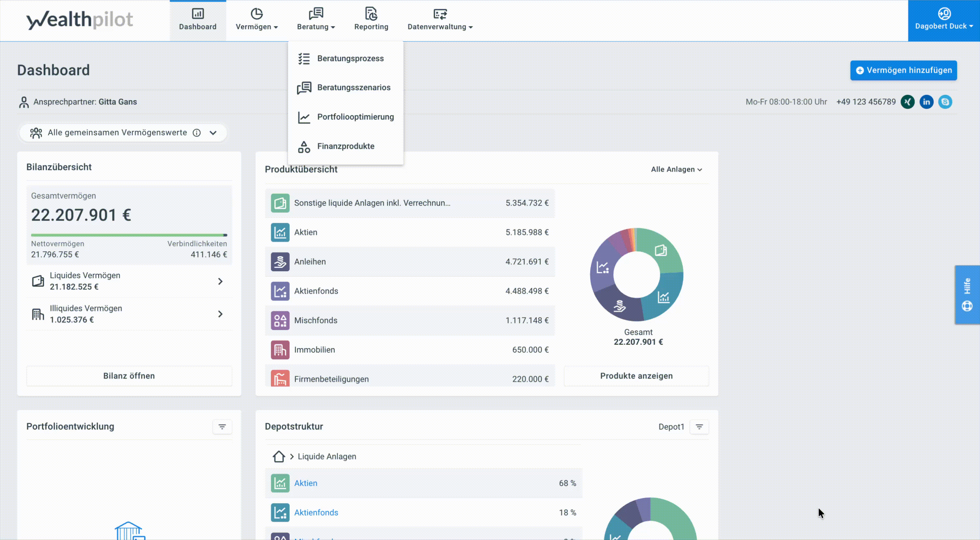Click the wealthpilot logo
Screen dimensions: 980x540
coord(80,20)
